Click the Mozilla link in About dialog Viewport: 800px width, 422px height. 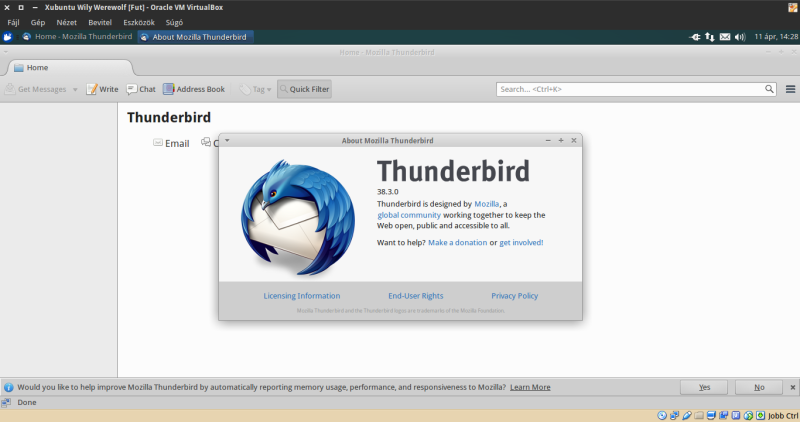click(x=486, y=204)
